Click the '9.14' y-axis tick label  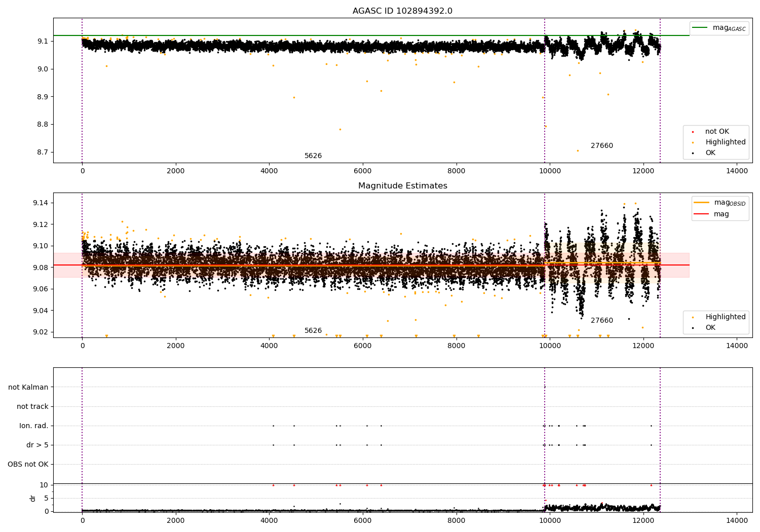click(x=40, y=203)
